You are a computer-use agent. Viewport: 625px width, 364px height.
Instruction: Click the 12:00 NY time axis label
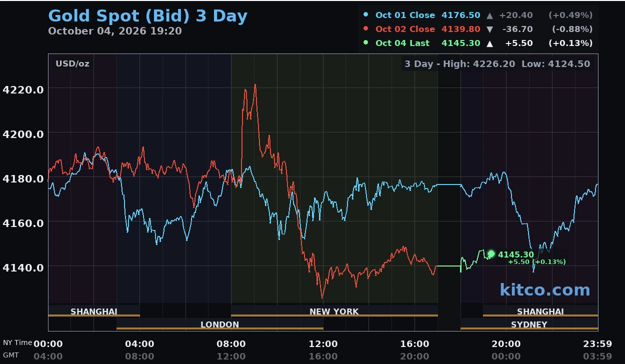tap(323, 344)
